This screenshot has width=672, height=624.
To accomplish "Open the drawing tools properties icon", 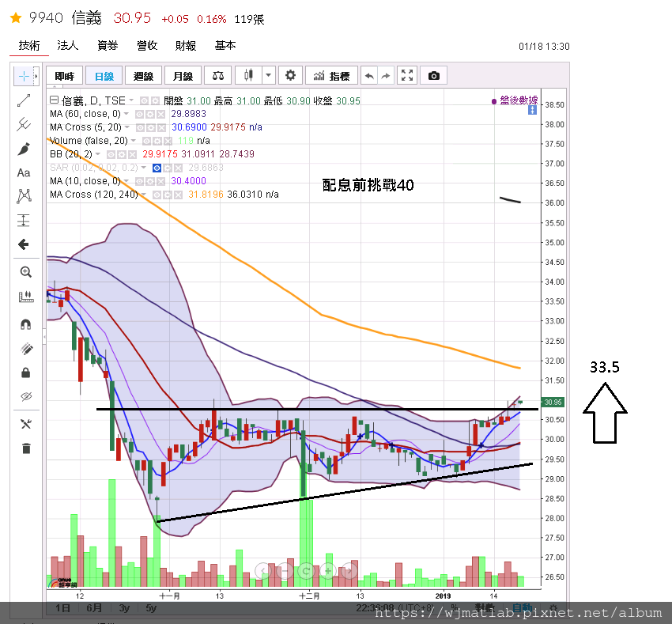I will pos(26,424).
